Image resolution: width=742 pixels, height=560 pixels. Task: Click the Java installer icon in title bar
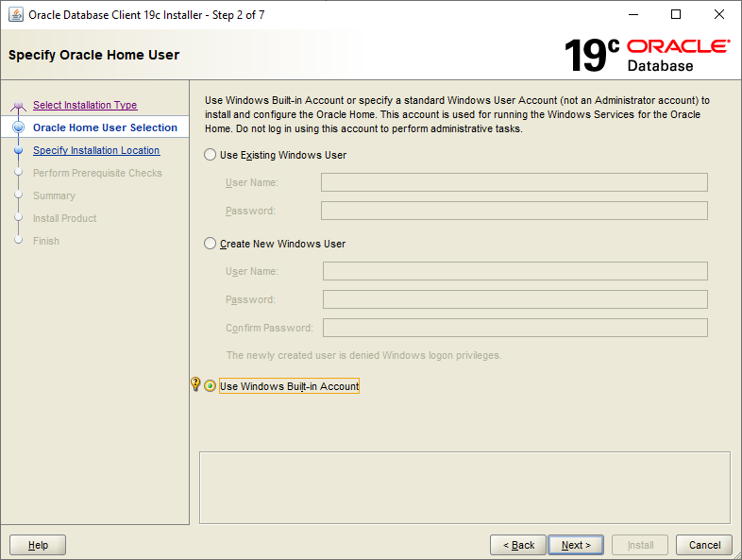point(16,15)
